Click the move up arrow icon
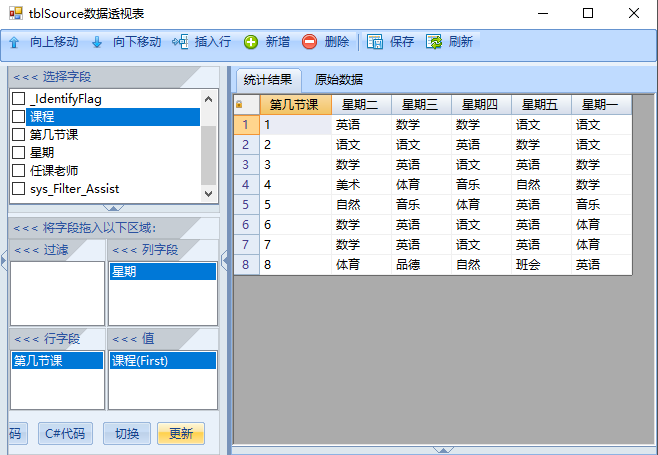The image size is (658, 455). click(14, 42)
